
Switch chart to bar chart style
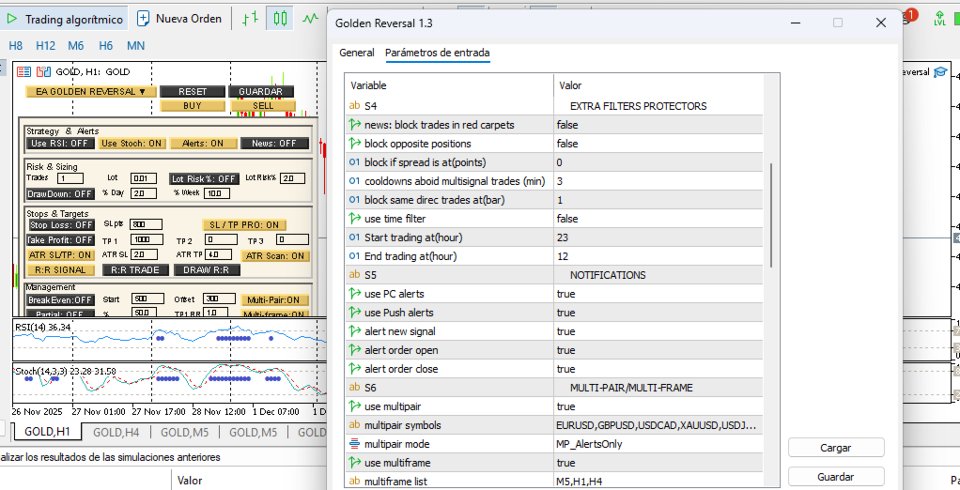click(x=249, y=18)
